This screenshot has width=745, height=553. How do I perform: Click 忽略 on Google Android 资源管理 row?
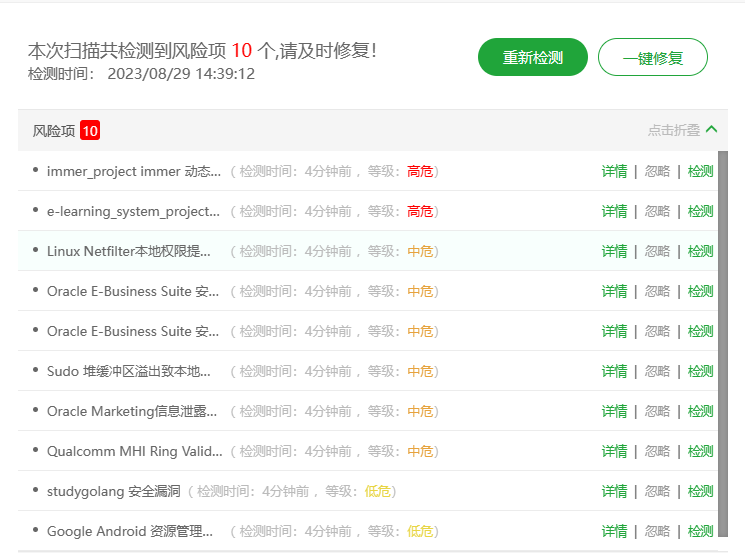(657, 531)
